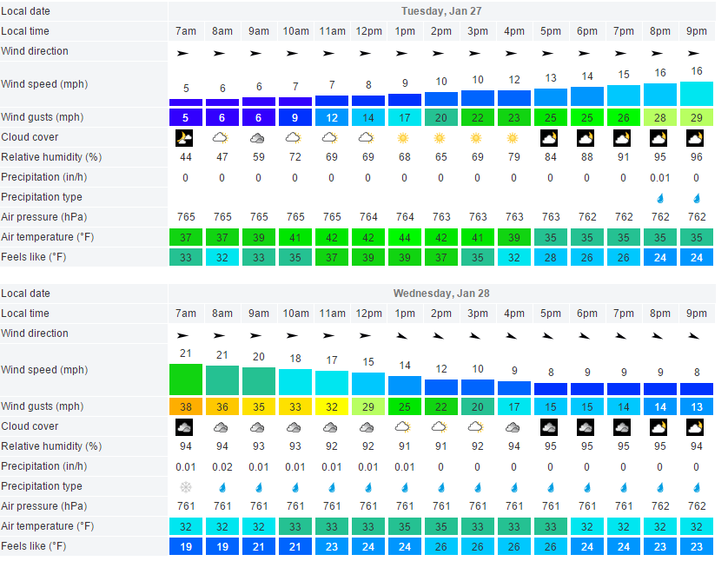Image resolution: width=728 pixels, height=561 pixels.
Task: Click Wednesday 12pm raindrop precipitation icon
Action: [x=367, y=487]
